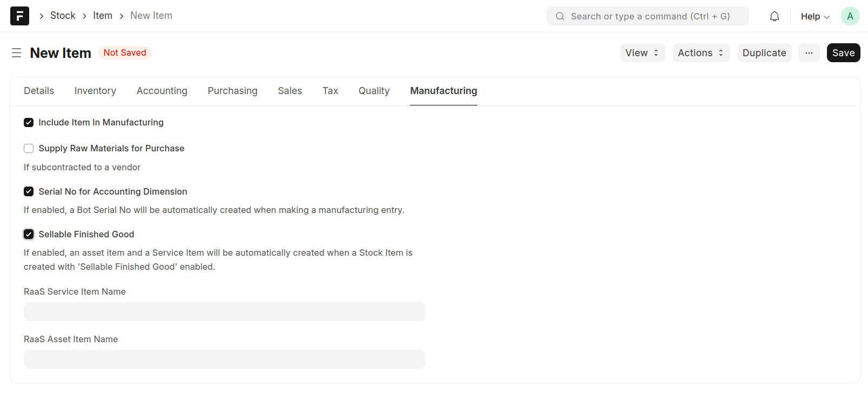Screen dimensions: 868x412
Task: Uncheck Serial No for Accounting Dimension
Action: [29, 192]
